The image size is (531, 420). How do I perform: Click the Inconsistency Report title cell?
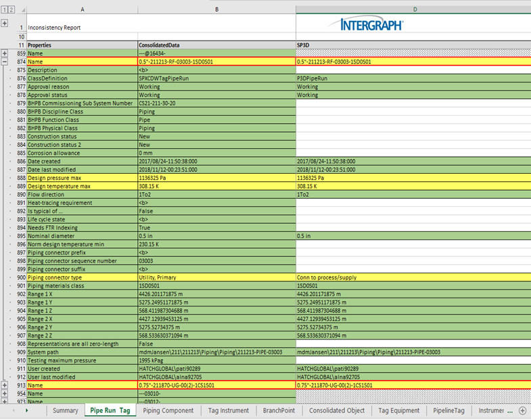[x=54, y=28]
